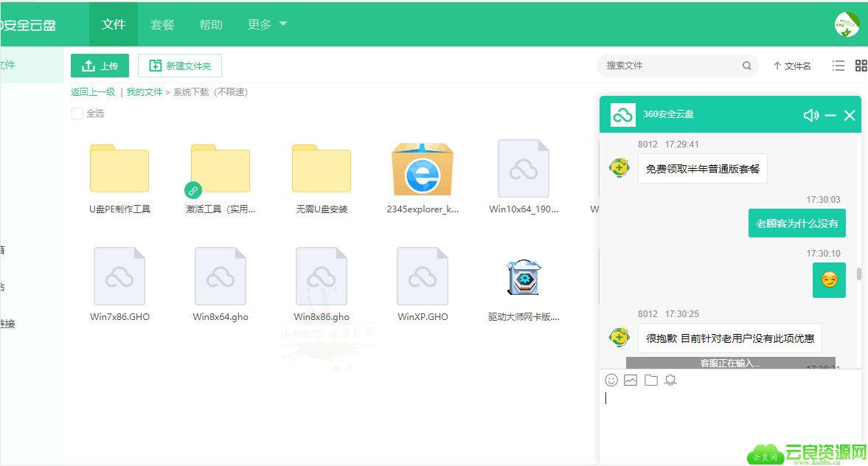Attach a file via folder icon
Viewport: 868px width, 466px height.
651,380
